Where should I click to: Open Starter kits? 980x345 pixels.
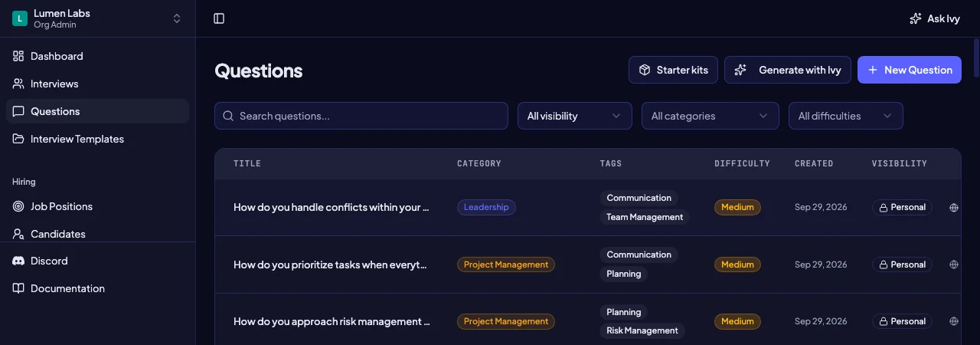673,70
